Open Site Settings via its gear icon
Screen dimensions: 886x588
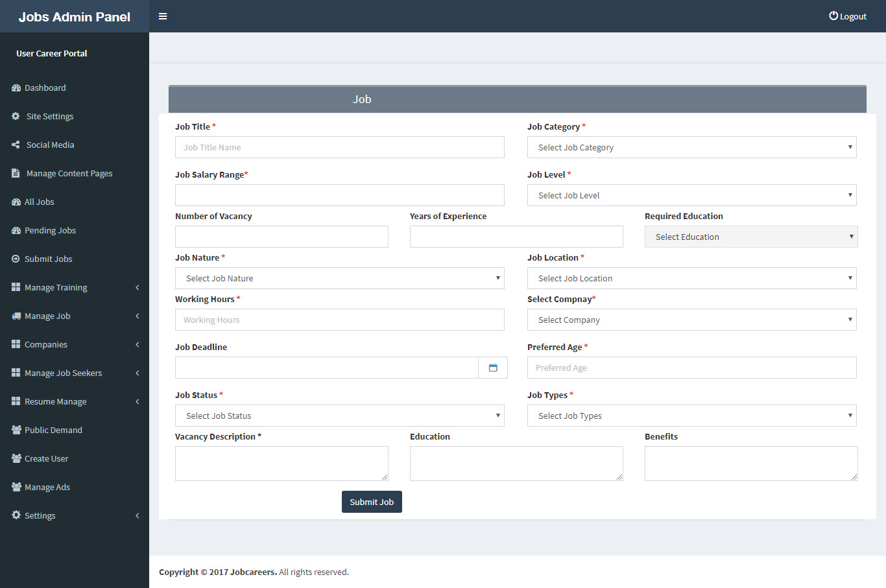click(15, 116)
